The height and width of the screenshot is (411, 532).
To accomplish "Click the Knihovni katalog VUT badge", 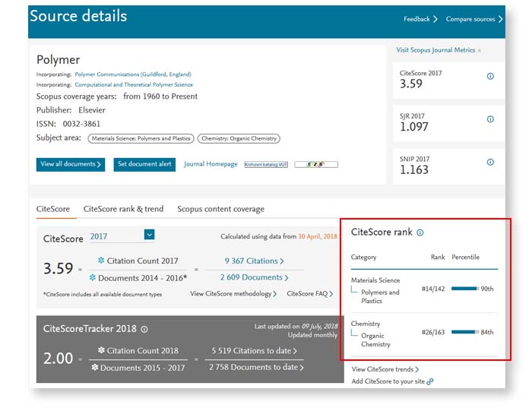I will [x=266, y=164].
